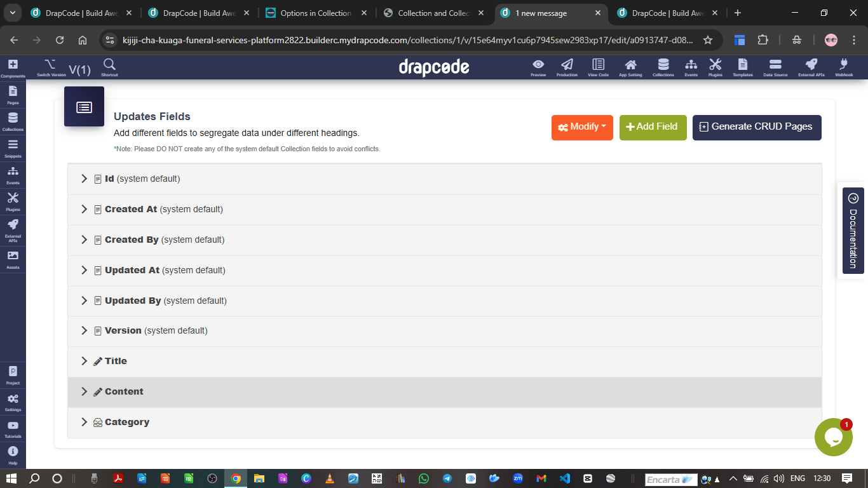Viewport: 868px width, 488px height.
Task: Open Data Source in top toolbar
Action: click(775, 67)
